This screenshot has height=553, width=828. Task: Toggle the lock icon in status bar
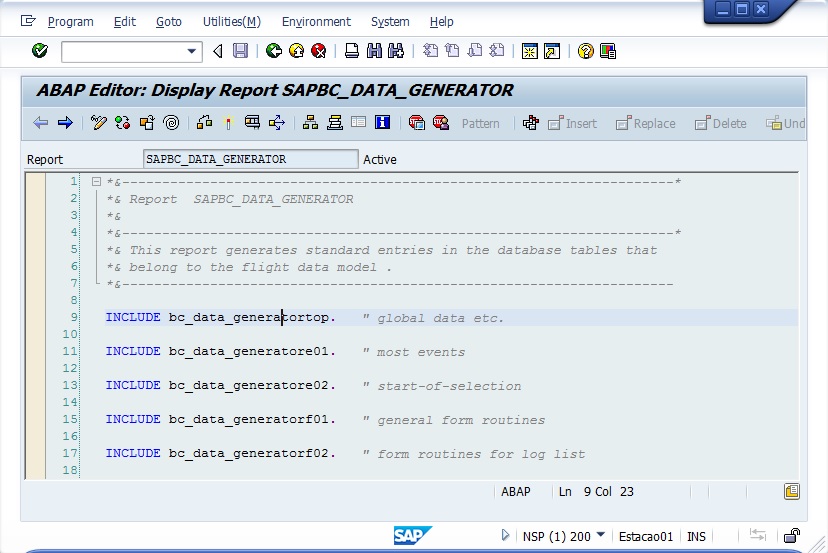click(x=791, y=536)
